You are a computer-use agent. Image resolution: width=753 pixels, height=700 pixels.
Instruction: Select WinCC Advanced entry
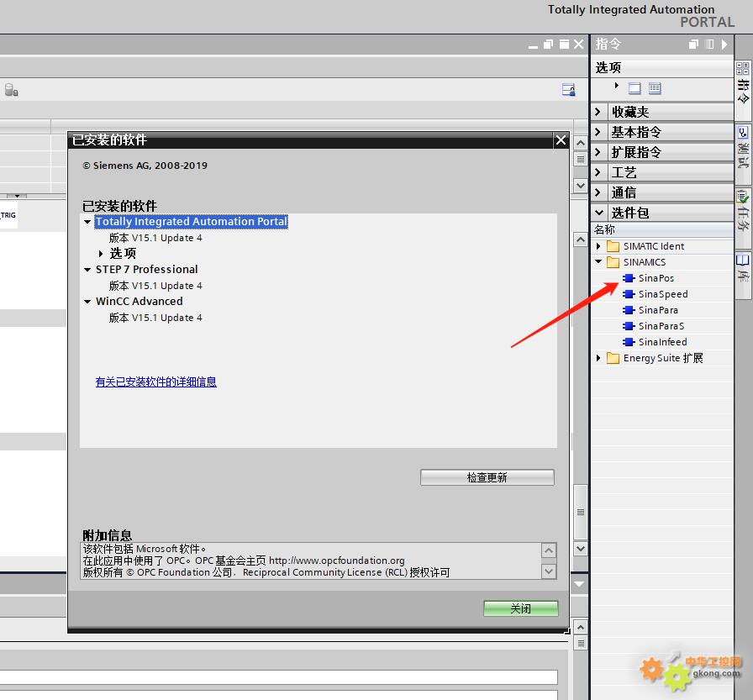pyautogui.click(x=140, y=302)
